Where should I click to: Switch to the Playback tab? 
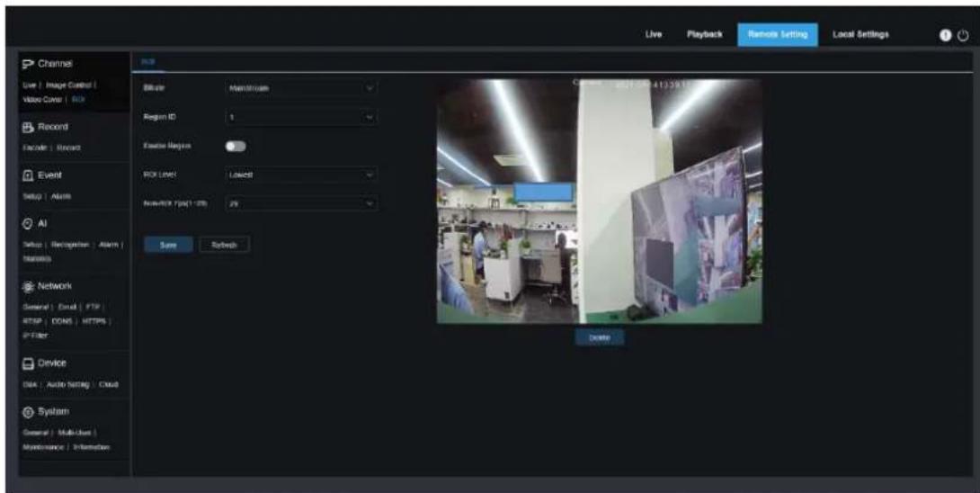(x=704, y=34)
